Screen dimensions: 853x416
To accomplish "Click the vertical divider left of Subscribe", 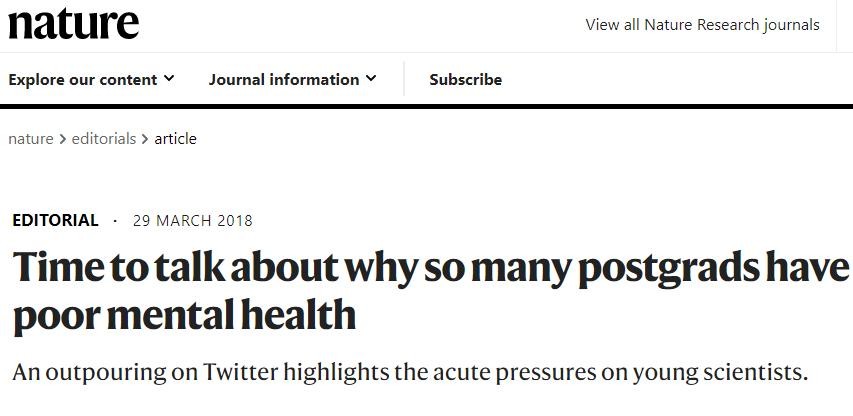I will (x=404, y=79).
